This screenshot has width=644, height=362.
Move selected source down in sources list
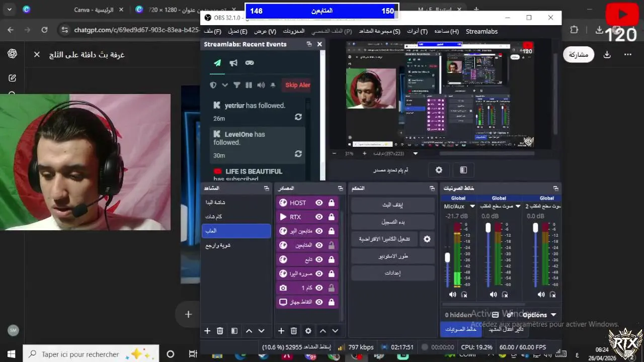tap(335, 331)
